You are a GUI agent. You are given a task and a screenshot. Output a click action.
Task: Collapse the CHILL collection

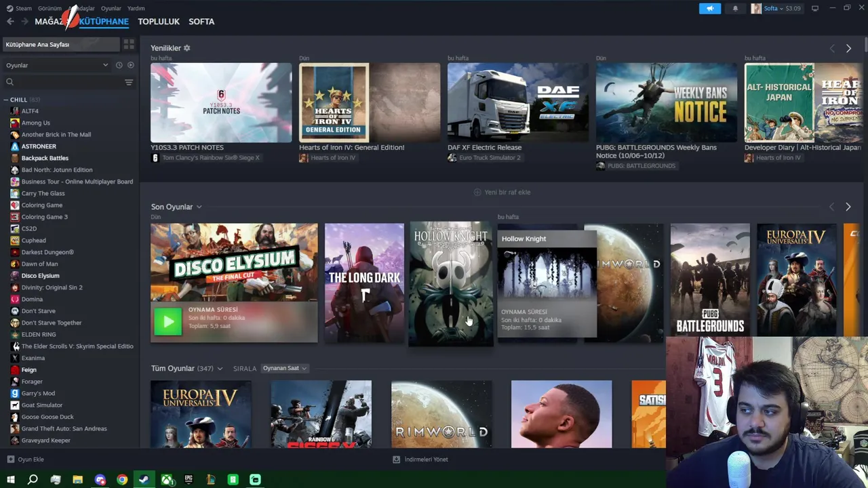6,100
